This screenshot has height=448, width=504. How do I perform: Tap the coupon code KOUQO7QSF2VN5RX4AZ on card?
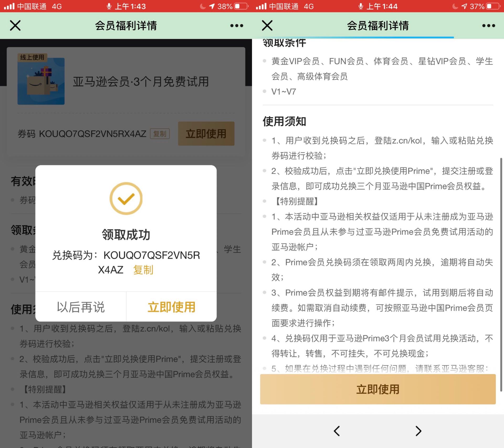click(x=93, y=134)
